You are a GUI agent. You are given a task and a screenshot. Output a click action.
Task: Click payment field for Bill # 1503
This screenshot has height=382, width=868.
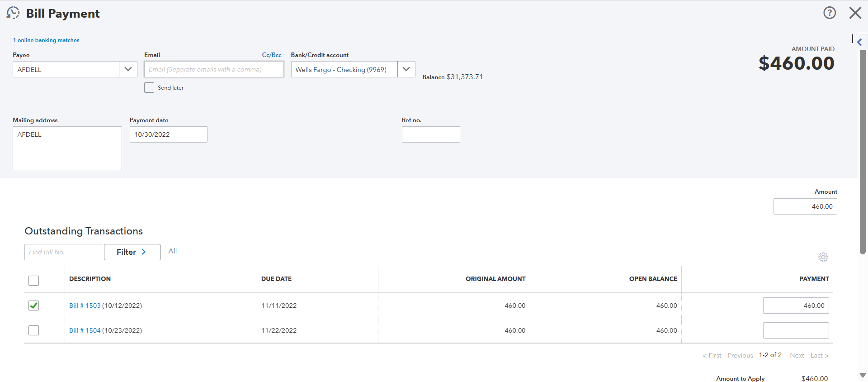point(796,306)
